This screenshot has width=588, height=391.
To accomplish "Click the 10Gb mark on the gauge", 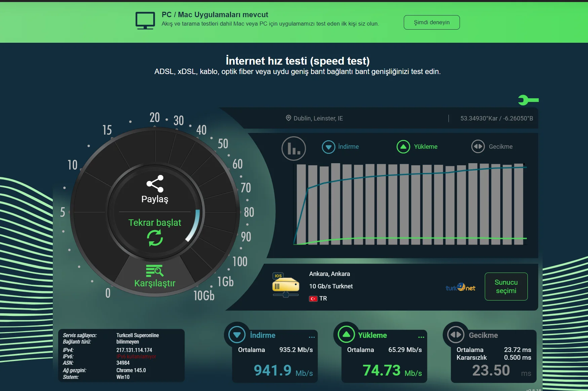I will point(204,295).
